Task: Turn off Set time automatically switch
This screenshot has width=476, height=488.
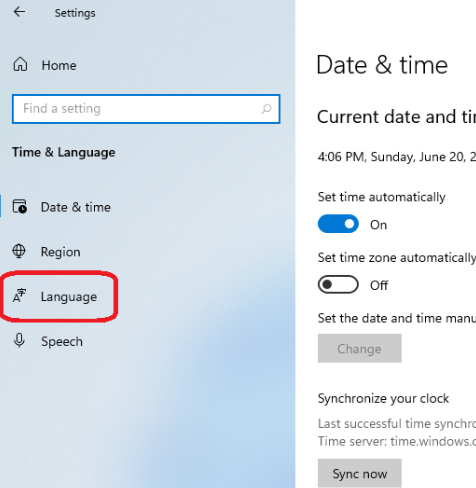Action: tap(338, 224)
